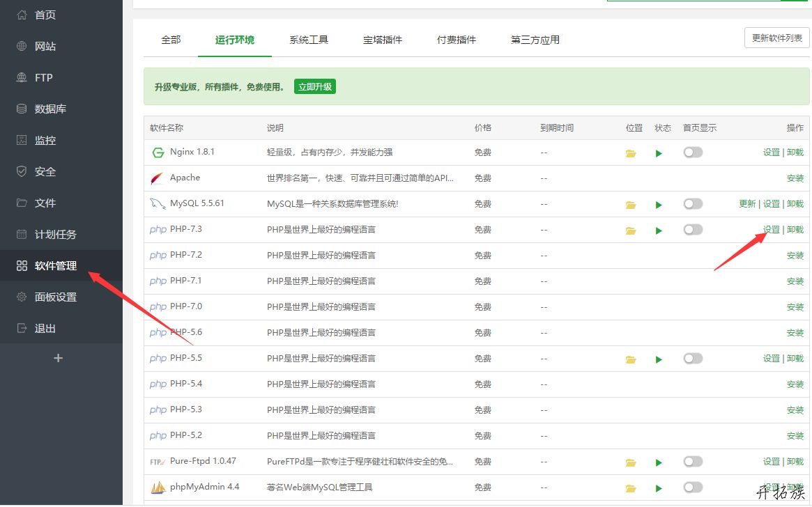Open the 监控 monitoring section
This screenshot has height=507, width=812.
coord(61,140)
